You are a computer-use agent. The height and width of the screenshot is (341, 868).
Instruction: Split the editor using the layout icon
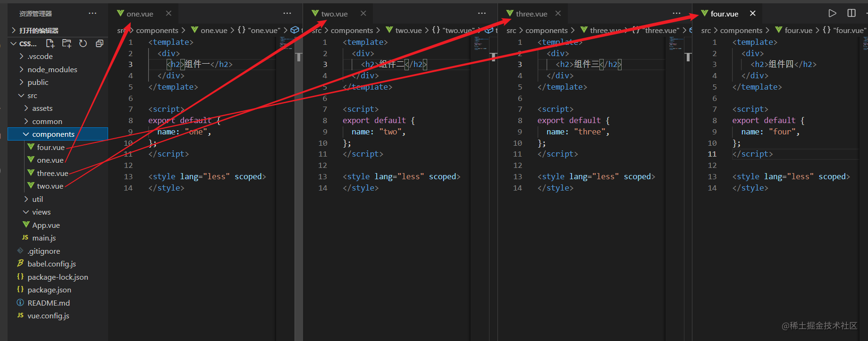pos(851,13)
